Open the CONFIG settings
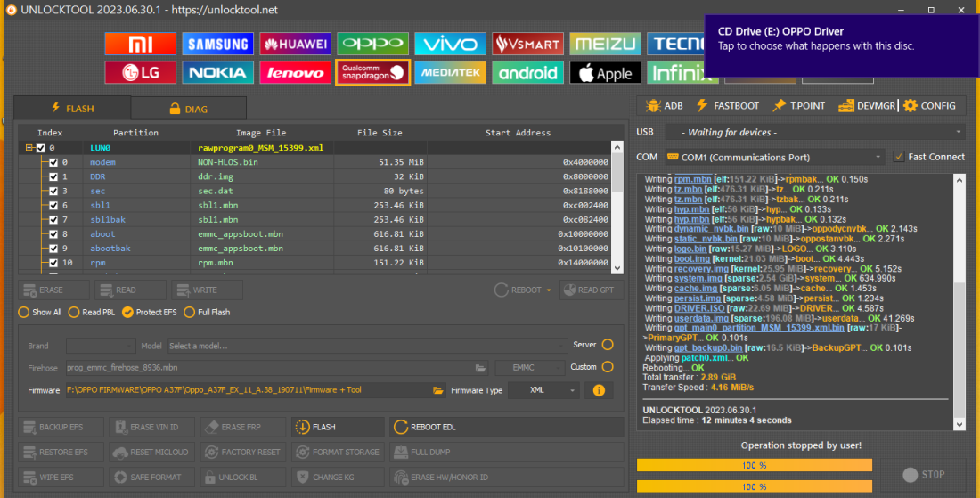The width and height of the screenshot is (980, 498). 929,106
